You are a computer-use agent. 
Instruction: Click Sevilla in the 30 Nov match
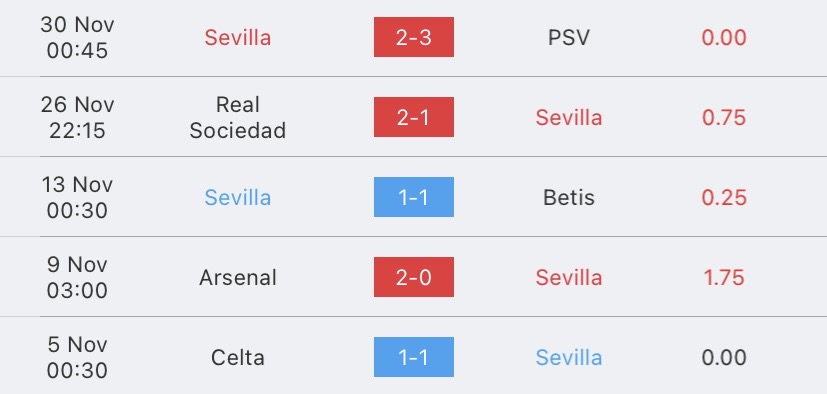pos(238,37)
